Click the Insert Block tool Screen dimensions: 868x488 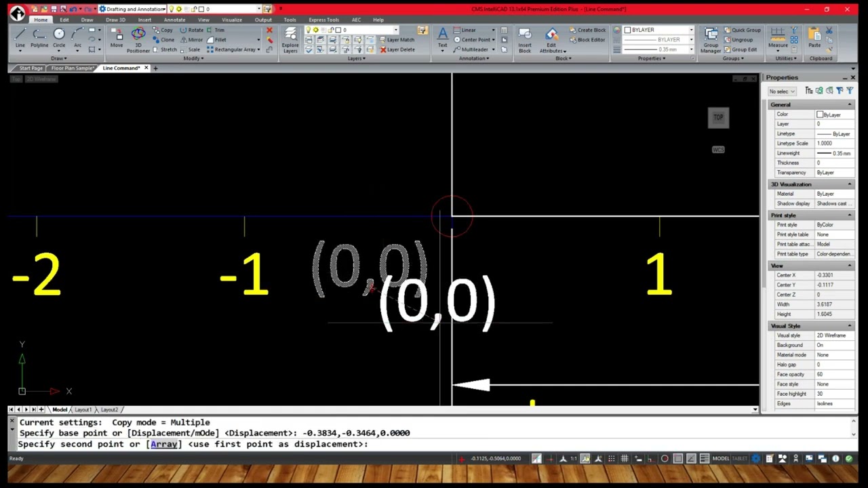[525, 40]
